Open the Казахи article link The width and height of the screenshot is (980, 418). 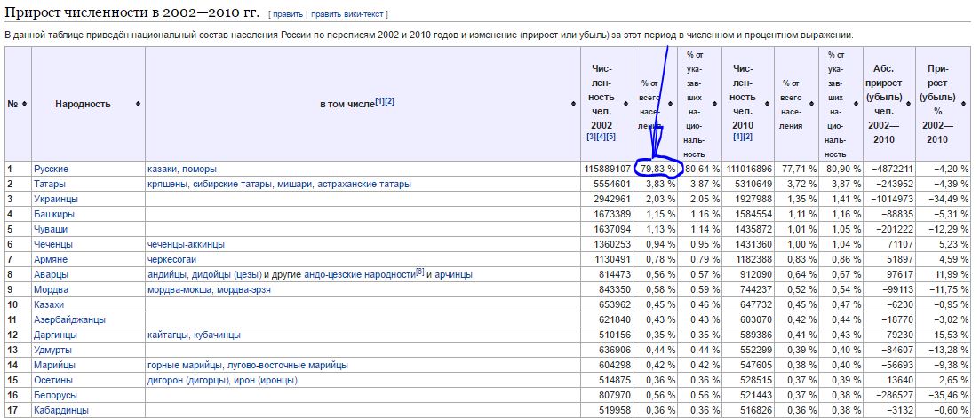(x=50, y=304)
